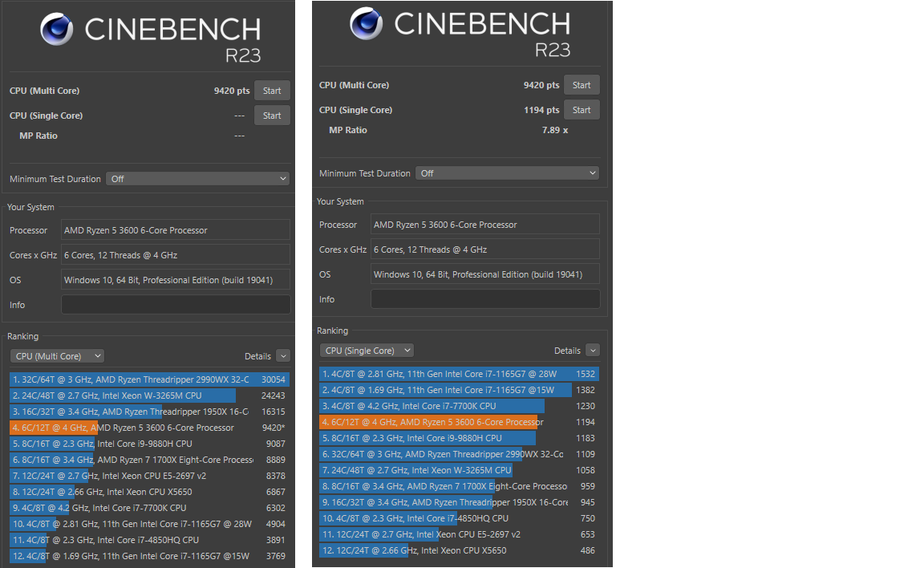Expand Details arrow in left panel ranking
Screen dimensions: 924x568
[x=283, y=356]
